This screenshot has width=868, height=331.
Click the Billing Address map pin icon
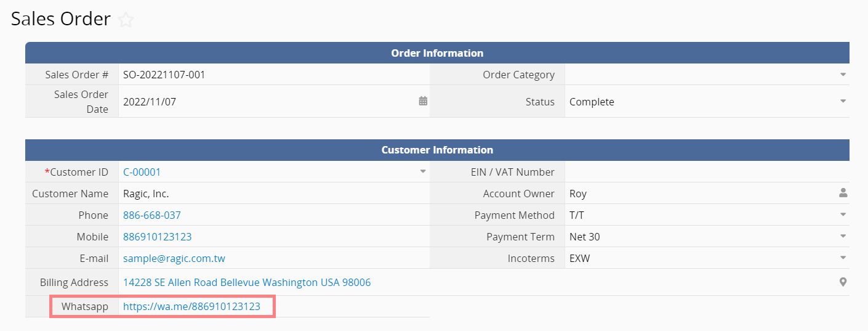[x=843, y=282]
